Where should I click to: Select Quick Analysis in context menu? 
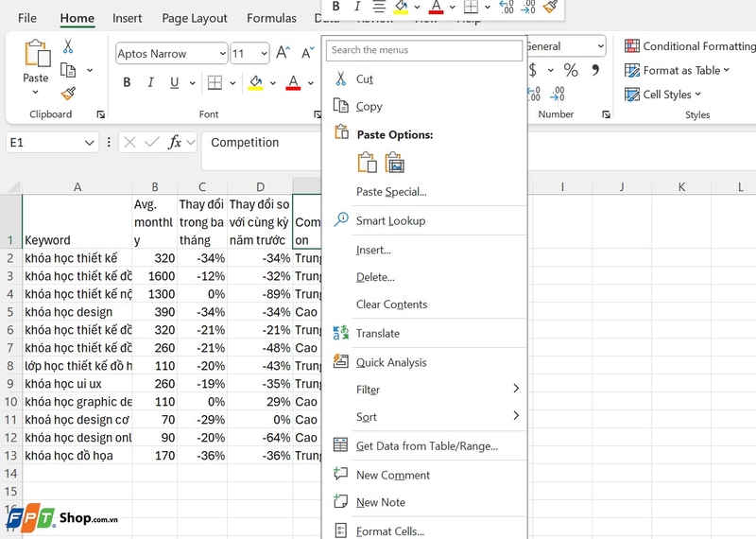pyautogui.click(x=424, y=362)
